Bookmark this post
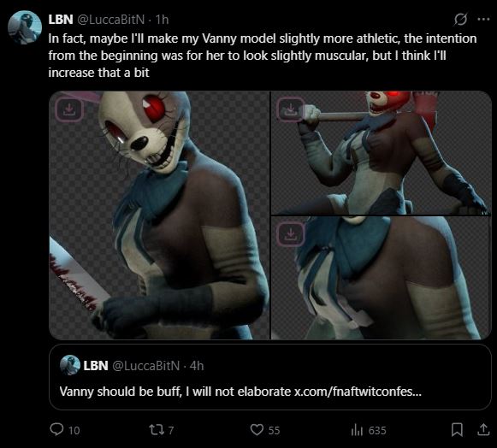 click(x=457, y=430)
